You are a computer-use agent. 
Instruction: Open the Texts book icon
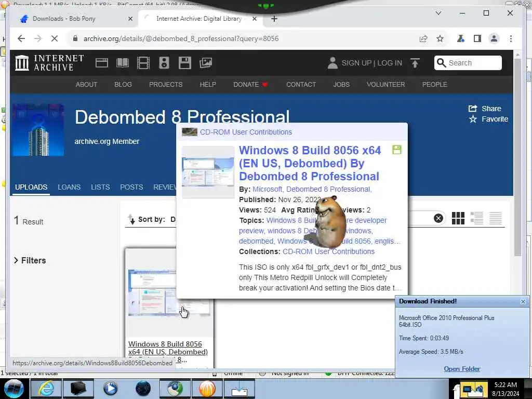pyautogui.click(x=123, y=63)
